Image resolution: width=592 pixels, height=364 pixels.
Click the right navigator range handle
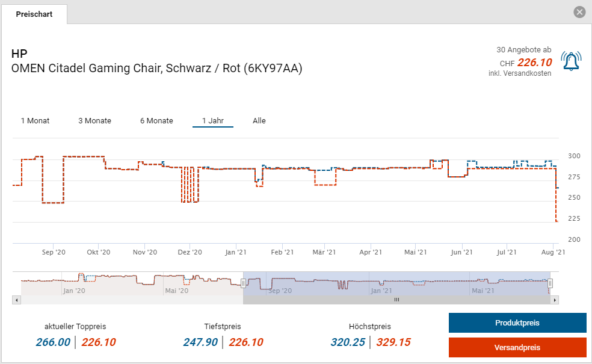550,283
